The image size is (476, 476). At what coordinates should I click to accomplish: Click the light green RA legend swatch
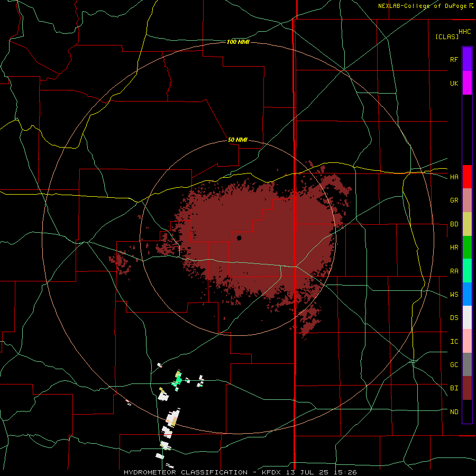click(467, 271)
